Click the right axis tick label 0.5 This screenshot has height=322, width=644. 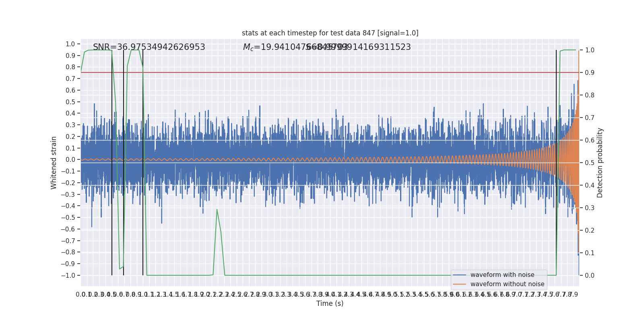(590, 163)
